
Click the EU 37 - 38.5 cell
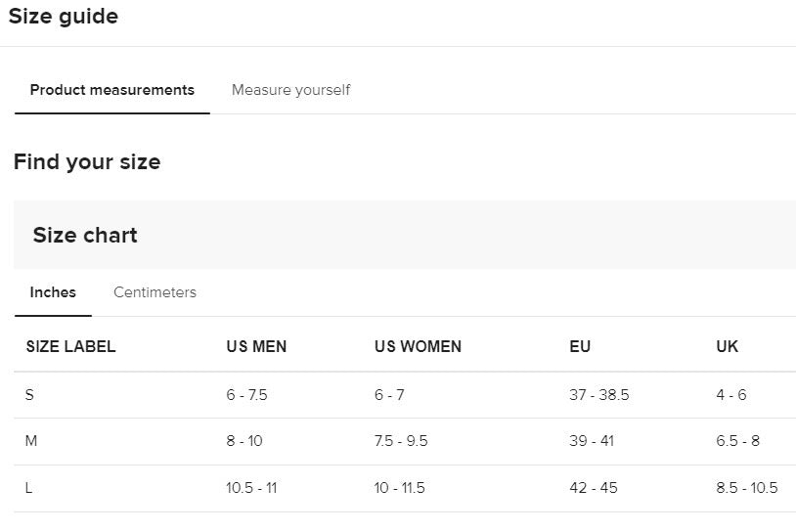coord(599,395)
